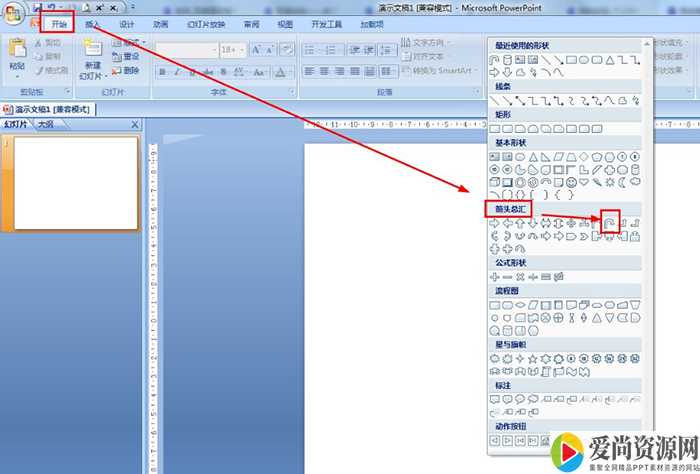This screenshot has height=474, width=700.
Task: Expand the Font (字体) group dialog launcher
Action: coord(292,91)
